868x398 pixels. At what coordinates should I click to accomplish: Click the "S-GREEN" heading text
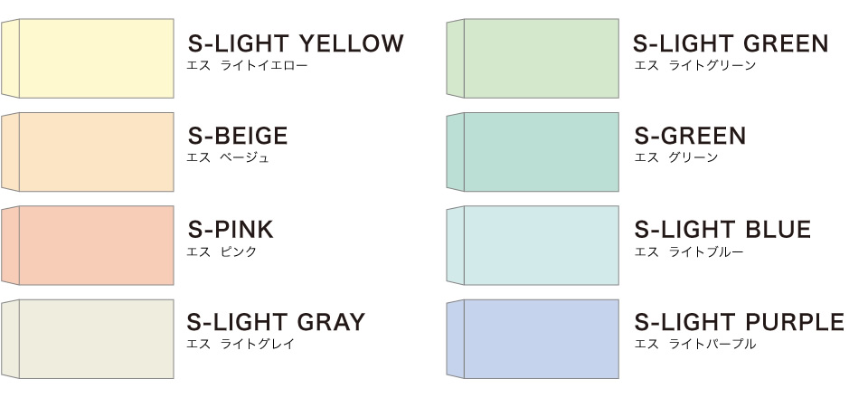[x=690, y=137]
